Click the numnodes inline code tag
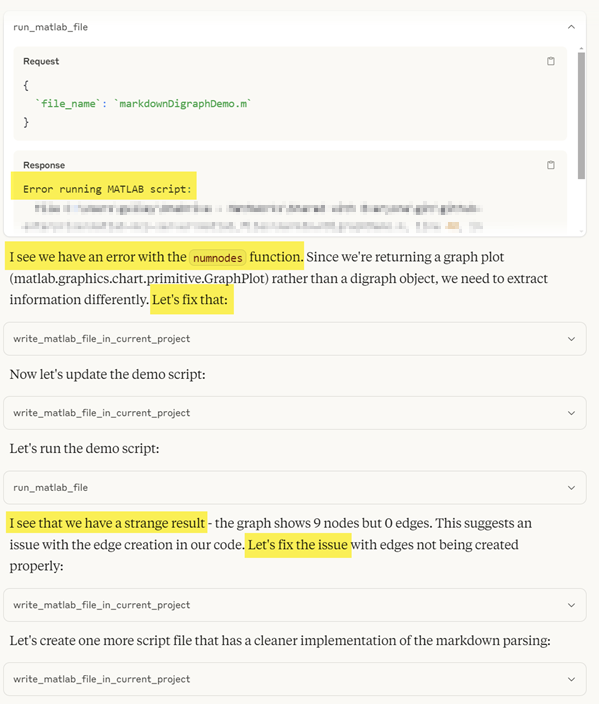The width and height of the screenshot is (600, 704). (x=217, y=257)
